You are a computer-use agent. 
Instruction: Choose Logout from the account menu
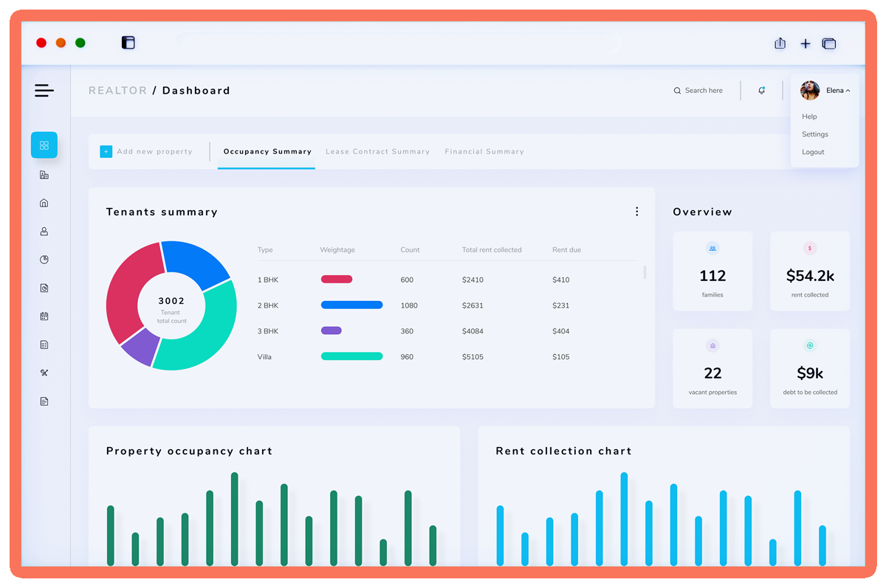(x=812, y=151)
